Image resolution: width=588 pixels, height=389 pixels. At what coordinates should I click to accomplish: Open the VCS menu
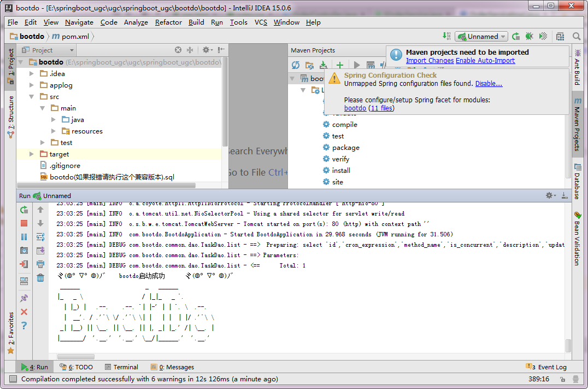261,22
